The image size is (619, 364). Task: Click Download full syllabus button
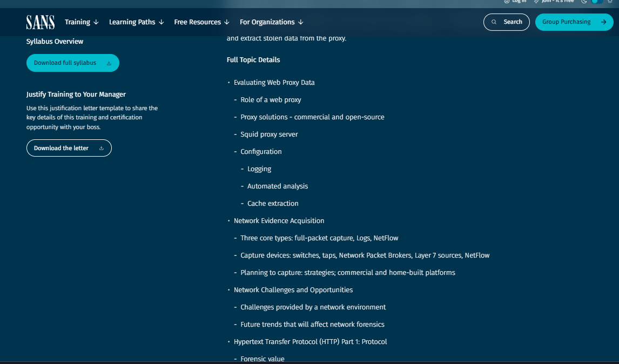click(72, 63)
